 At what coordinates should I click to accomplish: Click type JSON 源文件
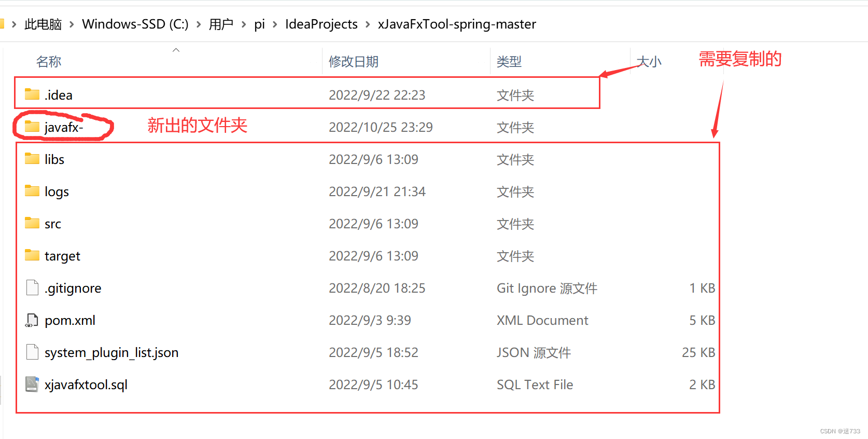[x=534, y=353]
